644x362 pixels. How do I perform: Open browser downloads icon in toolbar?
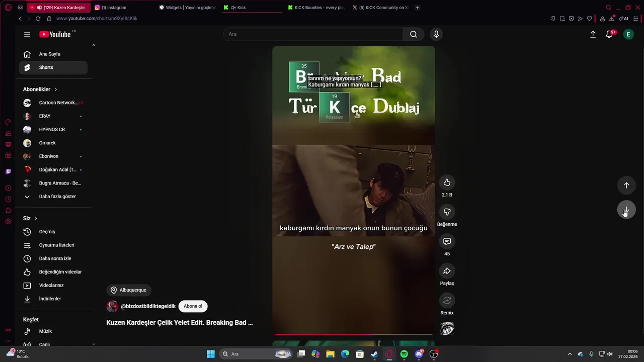(x=612, y=19)
